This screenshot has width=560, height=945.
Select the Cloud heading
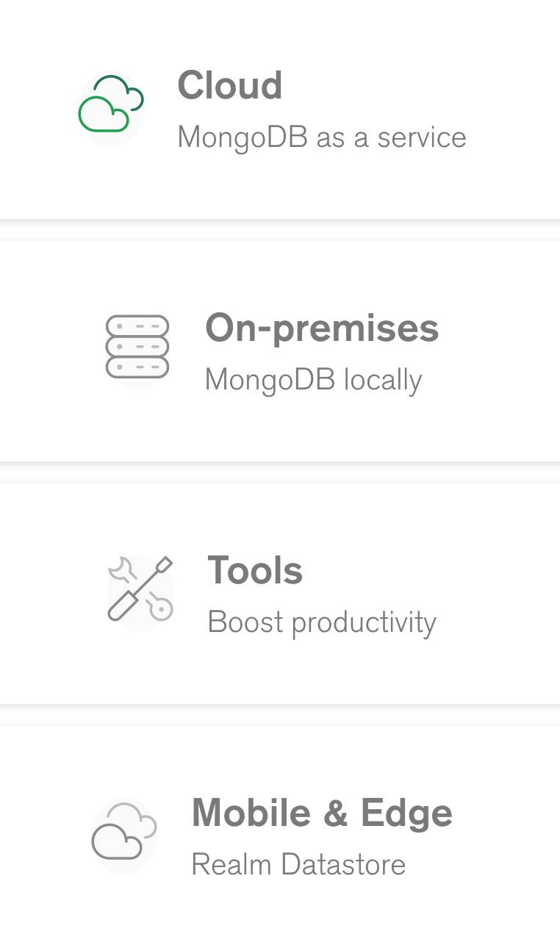pyautogui.click(x=230, y=85)
